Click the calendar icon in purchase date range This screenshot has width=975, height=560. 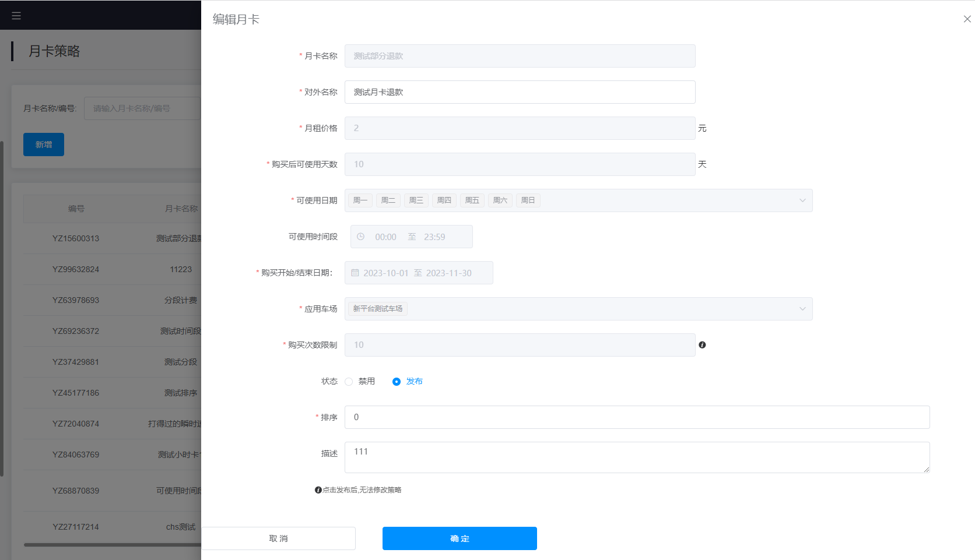tap(355, 273)
